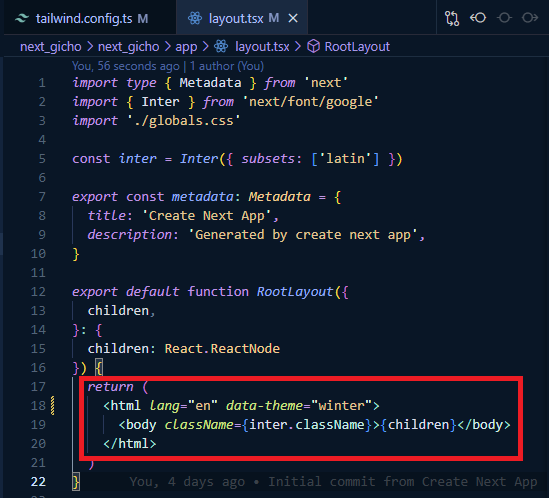The height and width of the screenshot is (498, 549).
Task: Click on 'subsets' property in Inter call
Action: (268, 159)
